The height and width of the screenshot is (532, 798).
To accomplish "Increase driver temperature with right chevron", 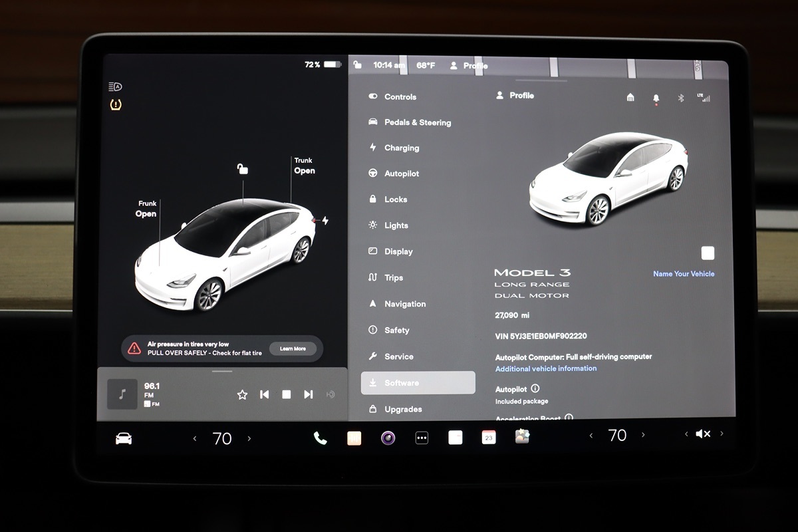I will [x=249, y=438].
